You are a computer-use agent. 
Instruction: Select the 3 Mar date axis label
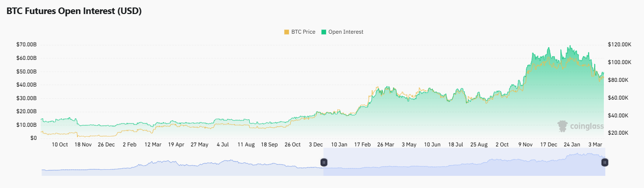pos(594,145)
